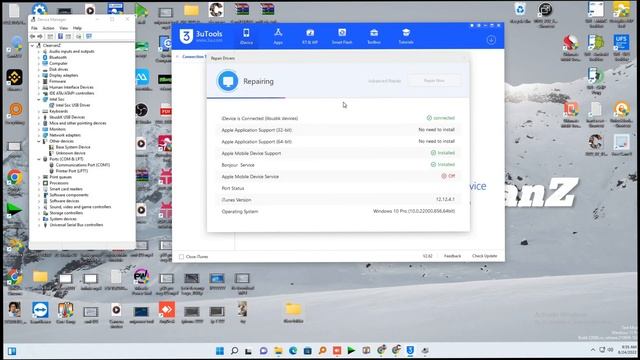Show hidden system tray icons
This screenshot has width=640, height=360.
click(593, 350)
